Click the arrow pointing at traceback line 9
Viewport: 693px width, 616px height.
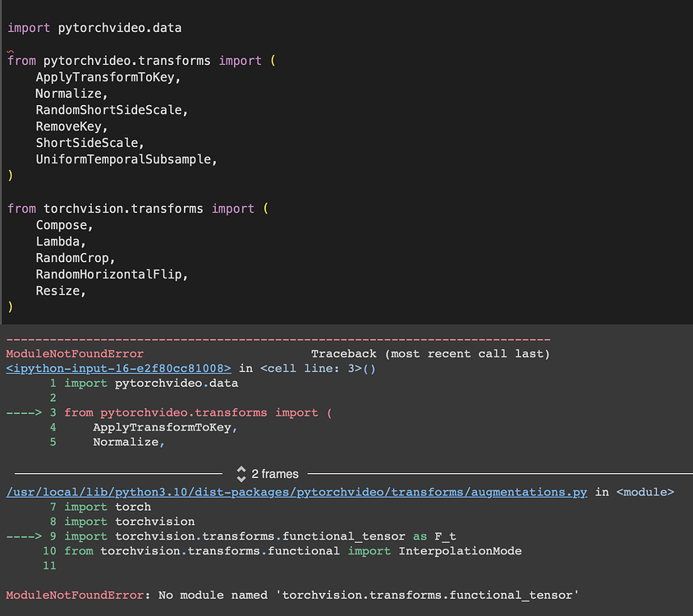pyautogui.click(x=23, y=536)
